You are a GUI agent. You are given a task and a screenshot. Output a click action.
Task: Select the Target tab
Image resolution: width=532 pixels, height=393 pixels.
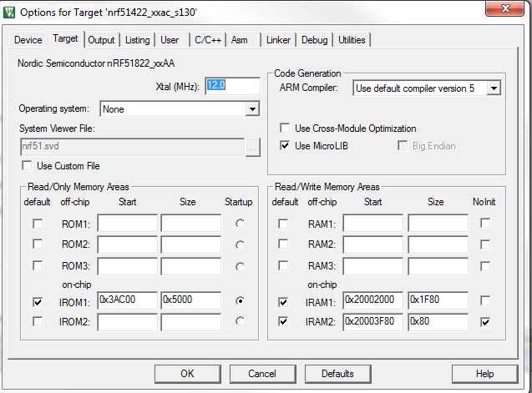coord(65,38)
